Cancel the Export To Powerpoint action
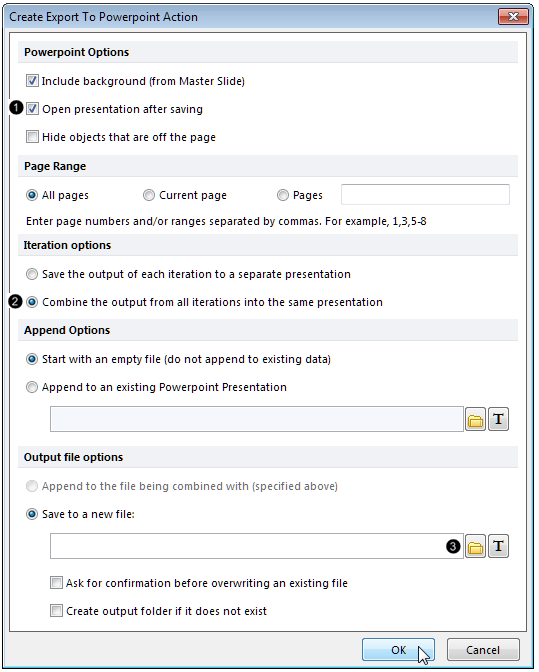 point(483,650)
